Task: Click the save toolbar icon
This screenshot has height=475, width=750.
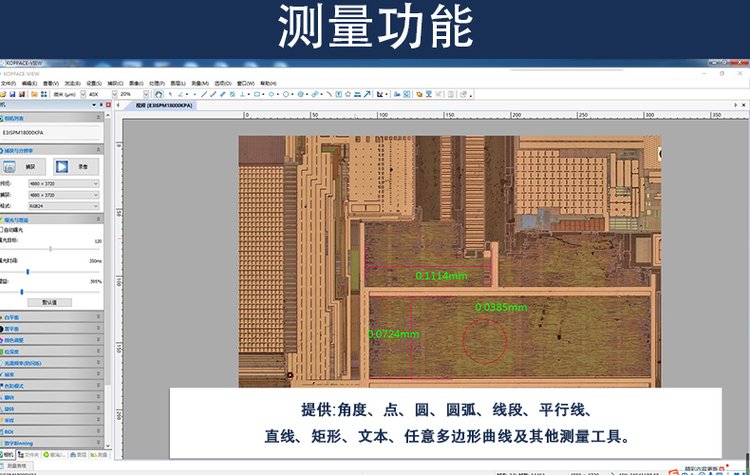Action: click(12, 94)
